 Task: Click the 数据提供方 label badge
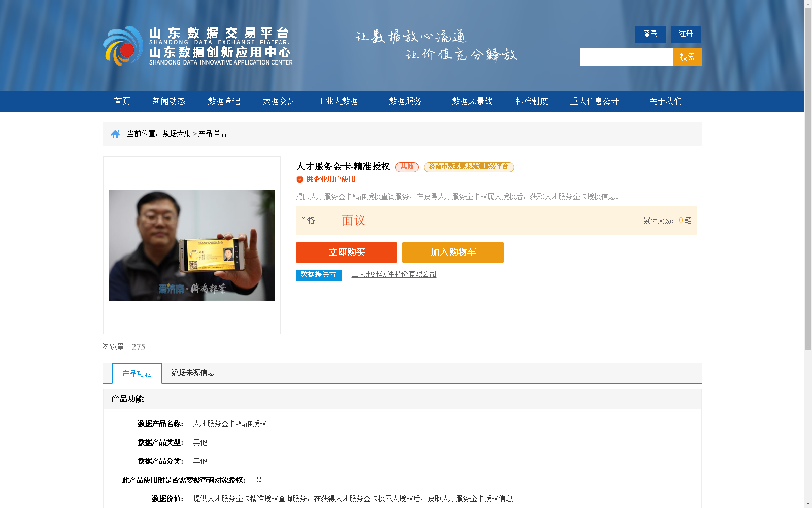pos(318,275)
